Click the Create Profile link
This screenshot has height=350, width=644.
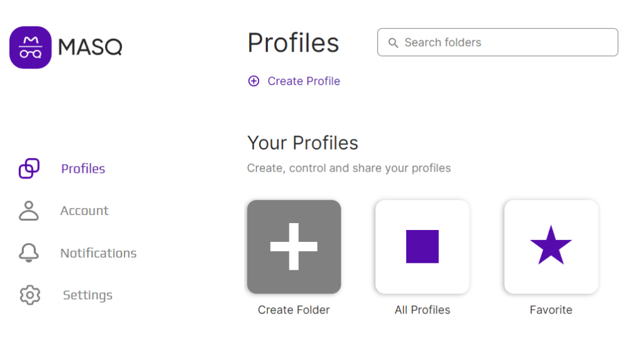(304, 81)
